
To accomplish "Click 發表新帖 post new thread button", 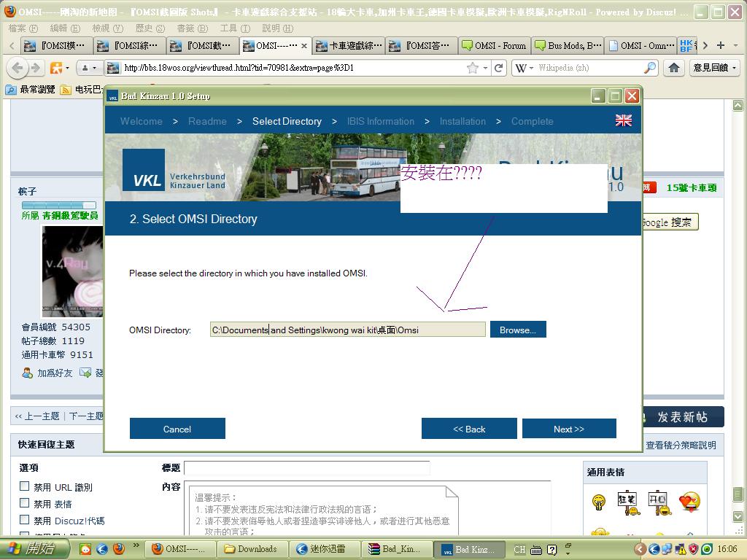I will (x=682, y=416).
